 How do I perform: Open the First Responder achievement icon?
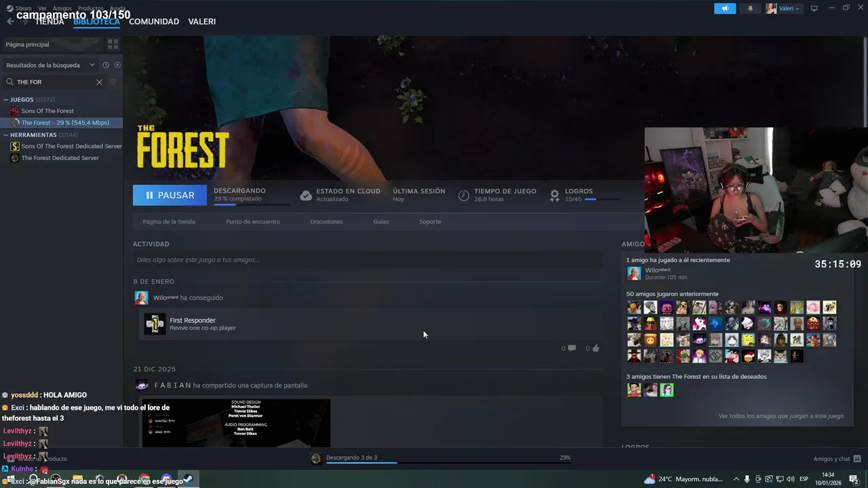tap(155, 324)
